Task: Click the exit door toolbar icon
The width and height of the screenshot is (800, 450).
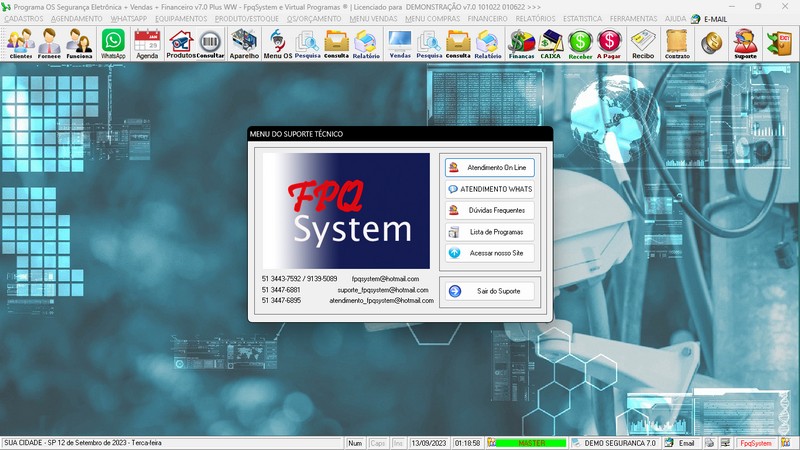Action: point(778,43)
